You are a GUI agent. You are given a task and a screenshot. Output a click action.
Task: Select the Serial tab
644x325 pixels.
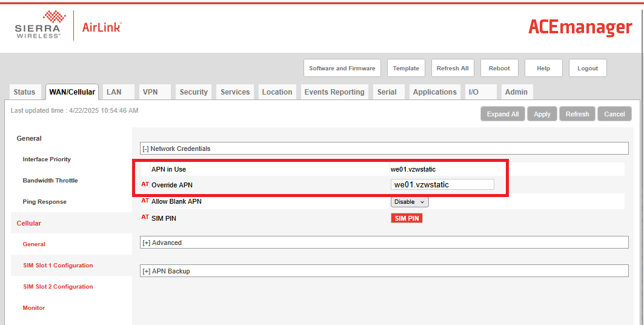[387, 92]
